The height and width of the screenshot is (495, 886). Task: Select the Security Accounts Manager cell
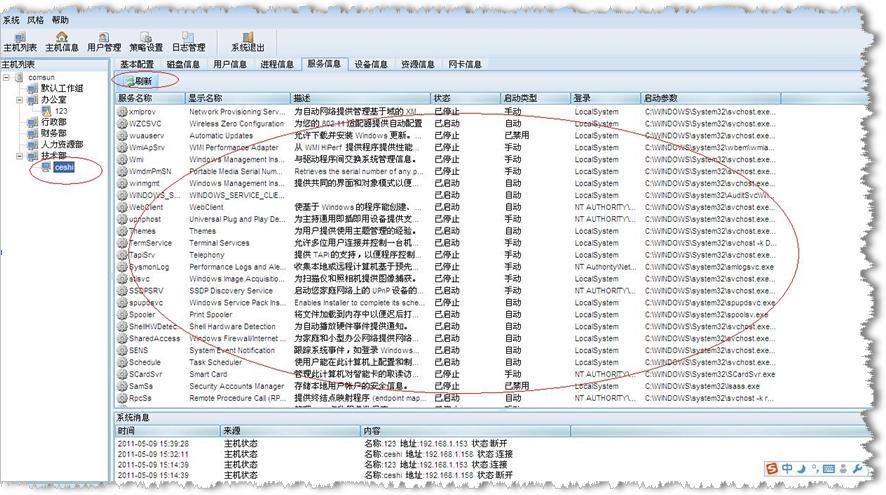tap(236, 386)
